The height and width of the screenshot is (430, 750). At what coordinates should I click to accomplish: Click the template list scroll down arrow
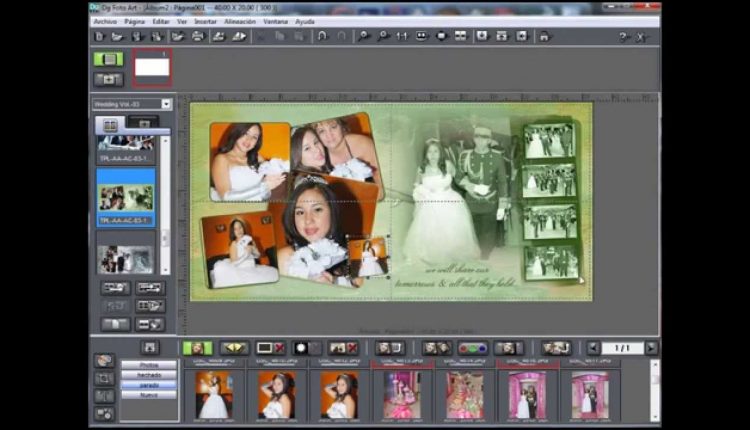(165, 270)
